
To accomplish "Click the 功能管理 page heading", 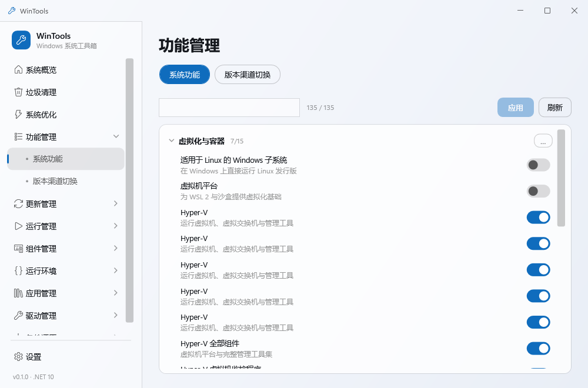I will [x=189, y=46].
